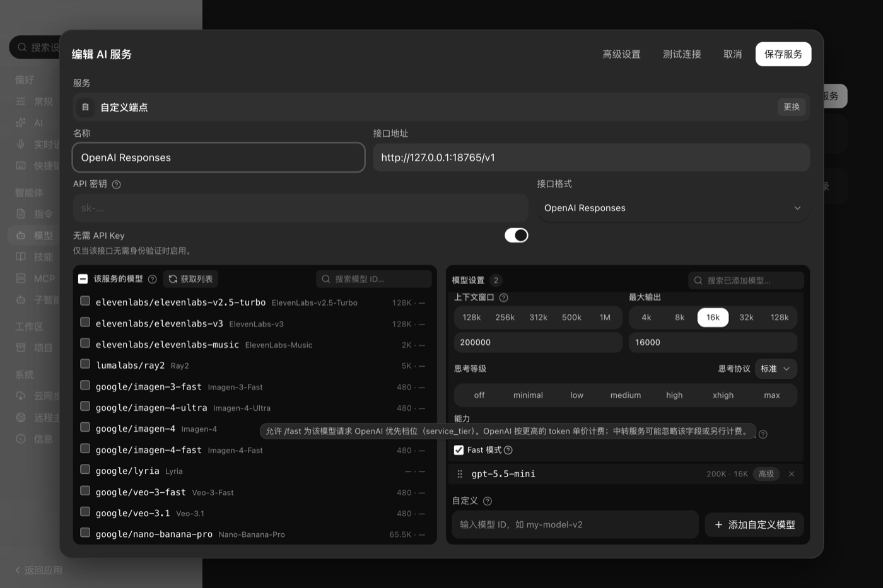Remove gpt-5.5-mini with its X icon
This screenshot has height=588, width=883.
(x=792, y=474)
